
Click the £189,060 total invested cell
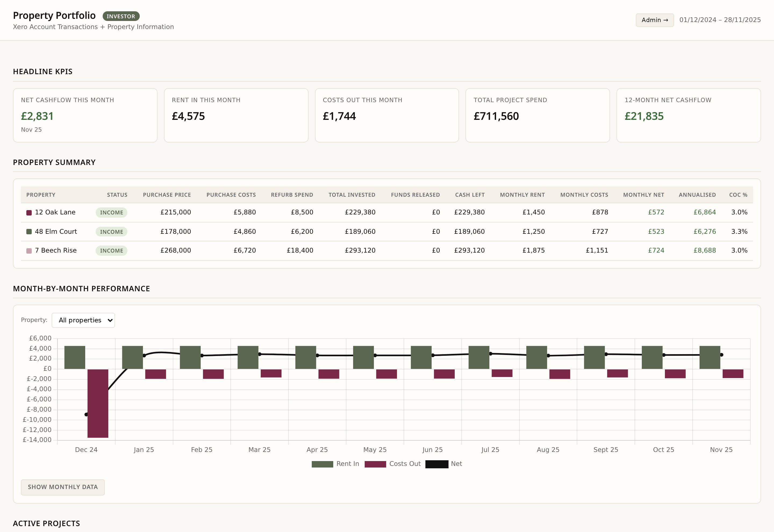360,231
